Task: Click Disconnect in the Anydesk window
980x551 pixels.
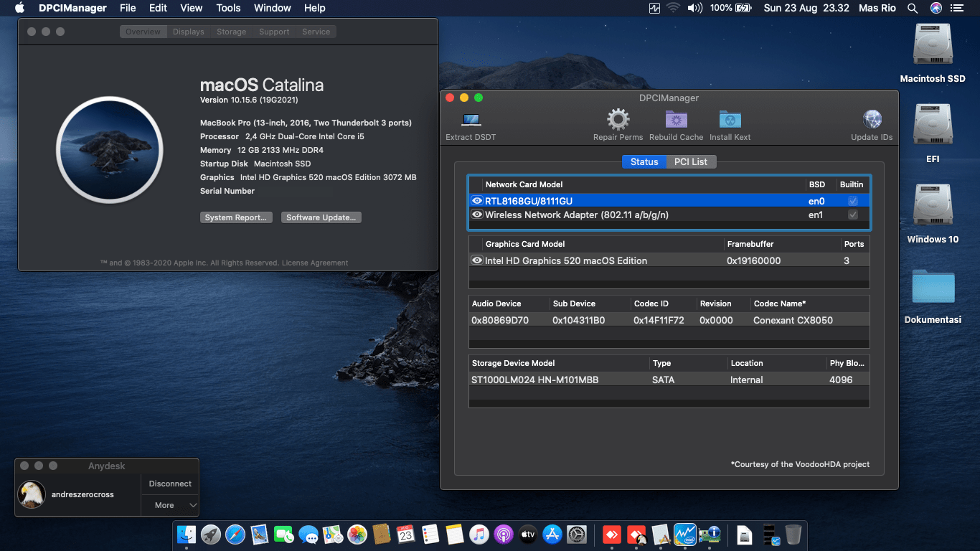Action: [x=169, y=483]
